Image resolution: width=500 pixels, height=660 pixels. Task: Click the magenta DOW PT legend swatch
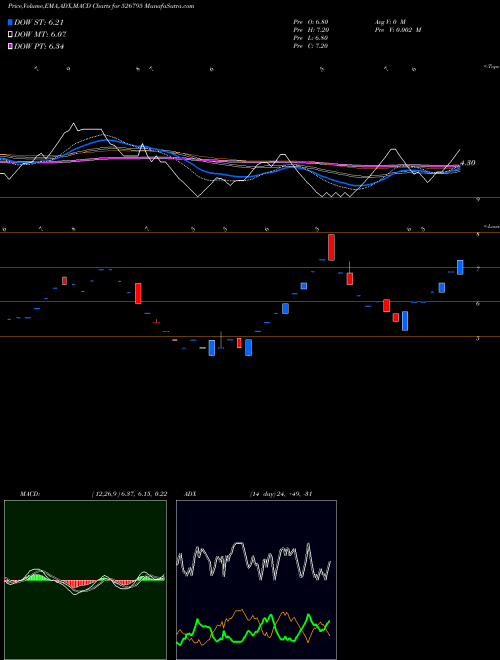pyautogui.click(x=11, y=46)
